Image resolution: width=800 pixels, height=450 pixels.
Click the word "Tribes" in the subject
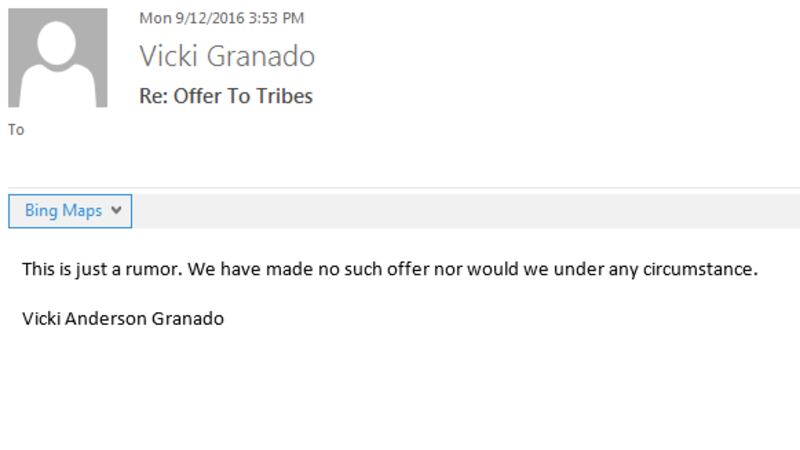point(286,96)
